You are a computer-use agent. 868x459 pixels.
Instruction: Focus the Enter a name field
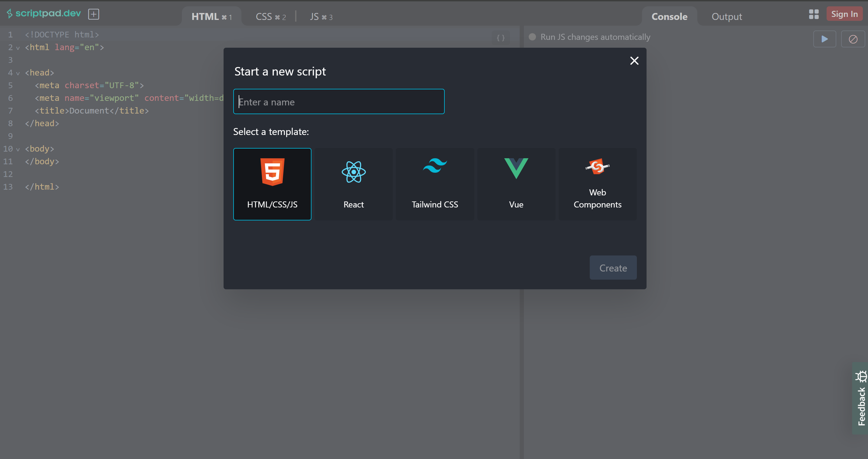[339, 102]
